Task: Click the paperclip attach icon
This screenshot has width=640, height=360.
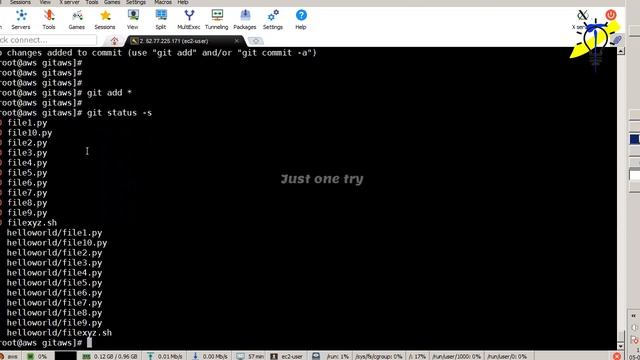Action: [617, 40]
